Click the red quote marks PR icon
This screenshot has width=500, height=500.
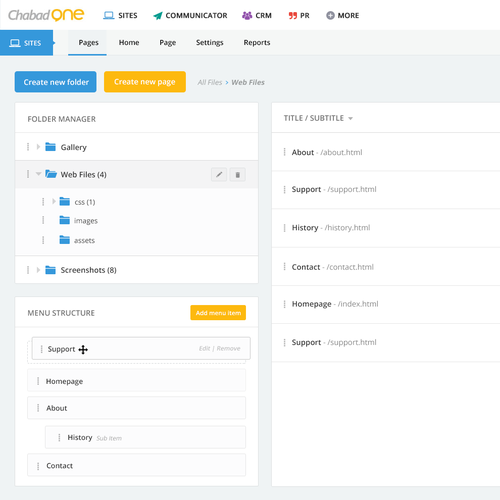click(293, 16)
